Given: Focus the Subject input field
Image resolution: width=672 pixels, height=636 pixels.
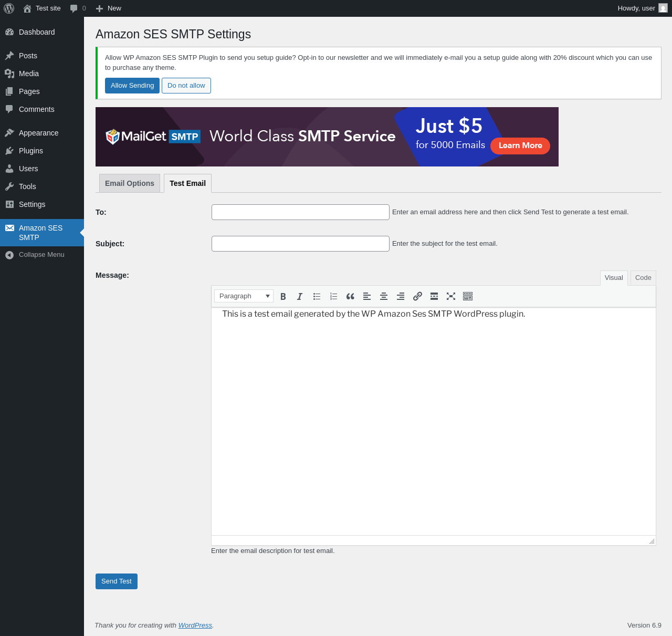Looking at the screenshot, I should 300,244.
